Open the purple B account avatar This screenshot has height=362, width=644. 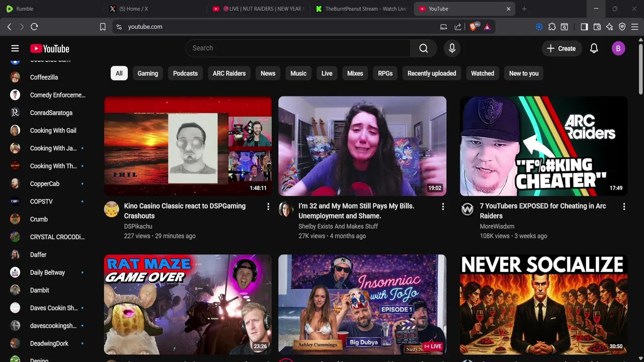tap(618, 48)
